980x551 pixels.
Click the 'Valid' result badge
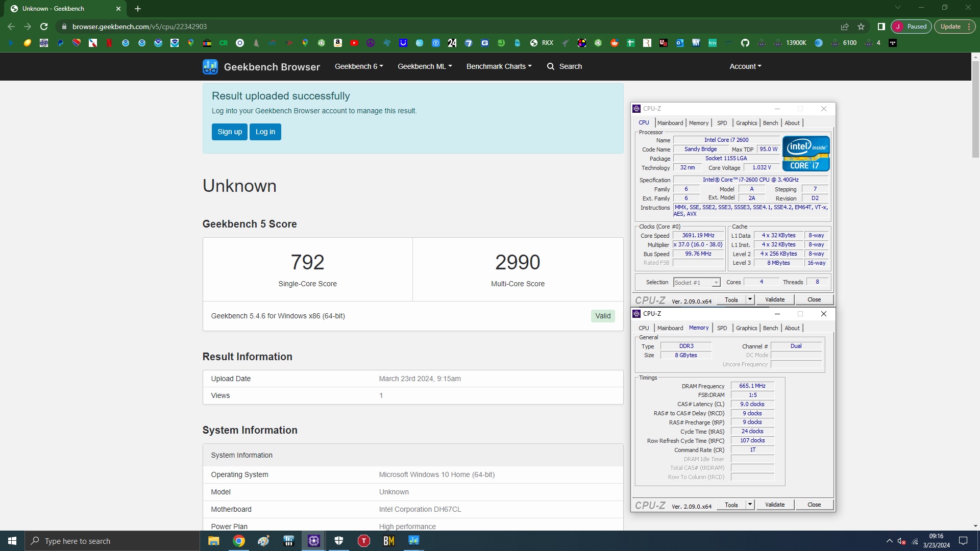click(x=603, y=316)
